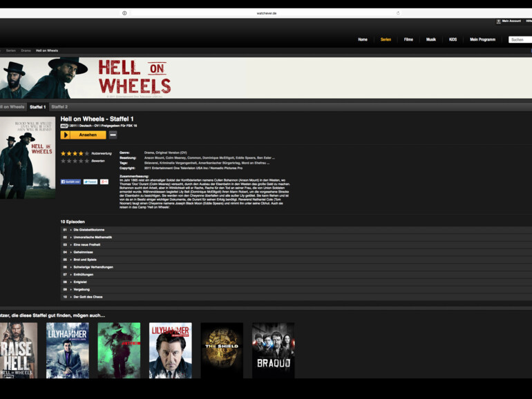Viewport: 532px width, 399px height.
Task: Click cast name Anson Mount in Besetzung
Action: 154,157
